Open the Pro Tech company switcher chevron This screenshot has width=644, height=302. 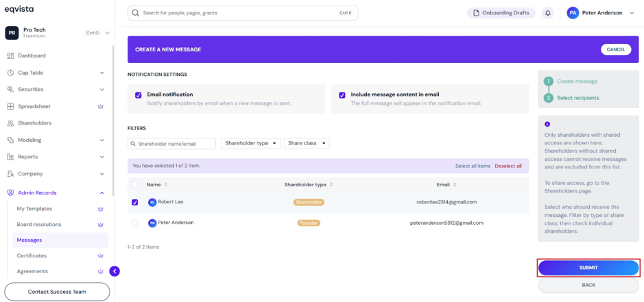pyautogui.click(x=107, y=33)
